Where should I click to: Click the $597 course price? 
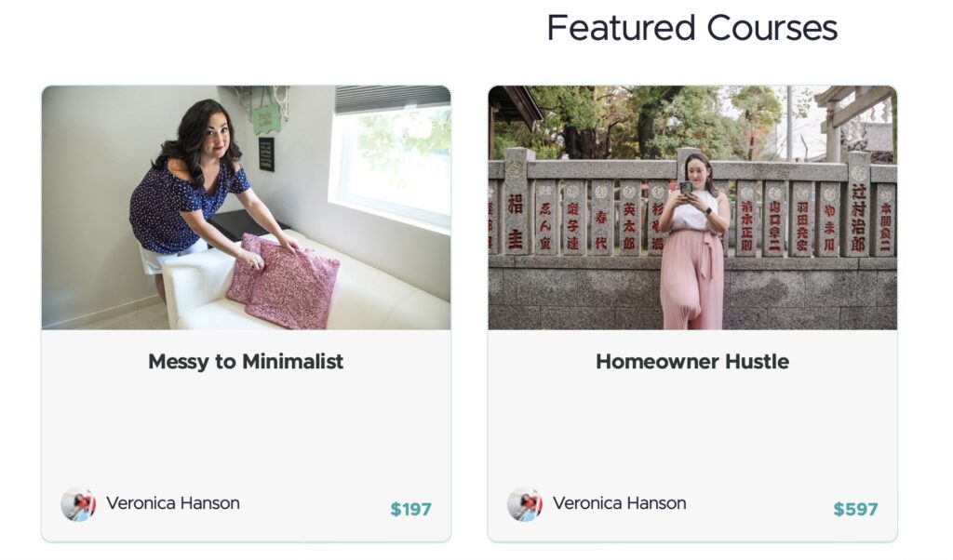[x=855, y=509]
